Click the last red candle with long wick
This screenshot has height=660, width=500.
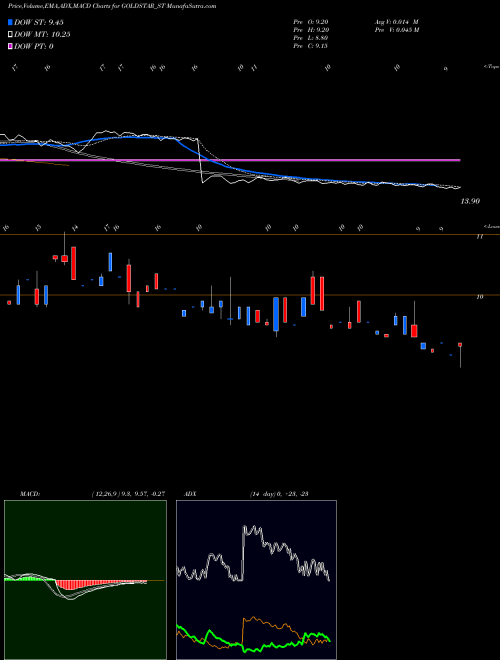(x=460, y=355)
